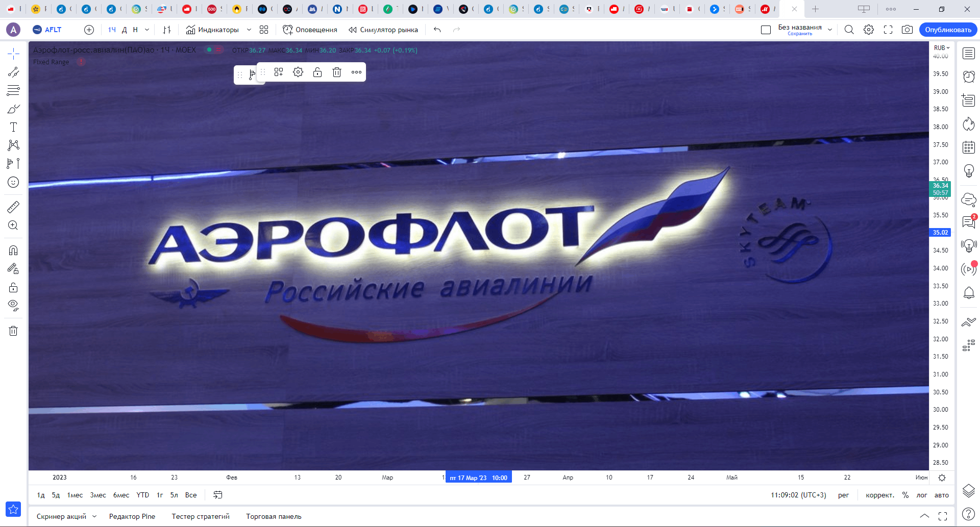
Task: Undo the last chart action
Action: point(437,30)
